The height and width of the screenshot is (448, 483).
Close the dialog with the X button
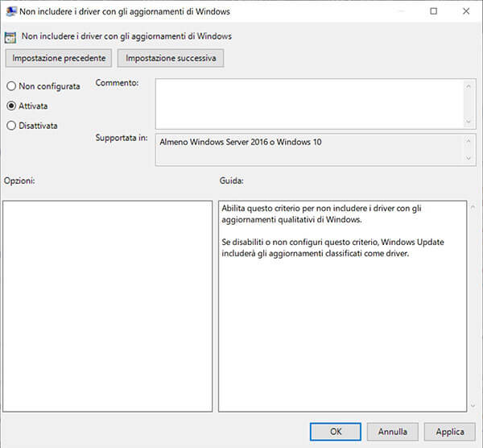(466, 11)
